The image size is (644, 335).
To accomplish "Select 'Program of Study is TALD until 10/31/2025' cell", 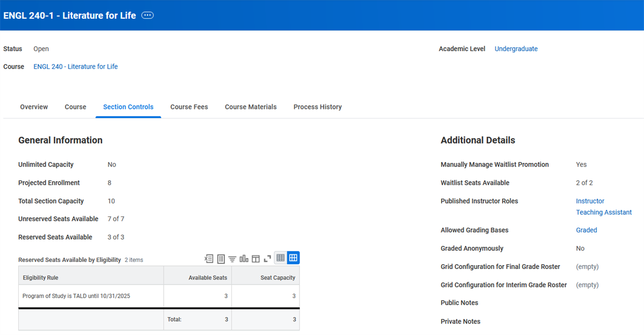I will tap(91, 296).
